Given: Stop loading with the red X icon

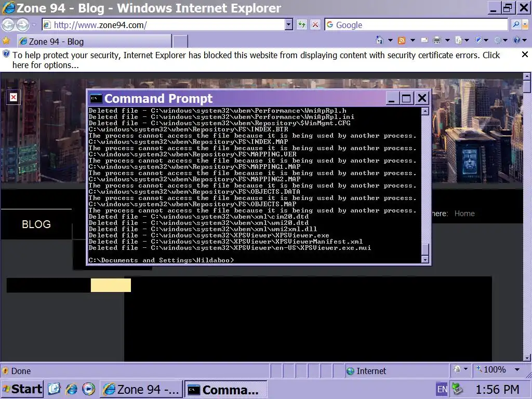Looking at the screenshot, I should [x=315, y=25].
